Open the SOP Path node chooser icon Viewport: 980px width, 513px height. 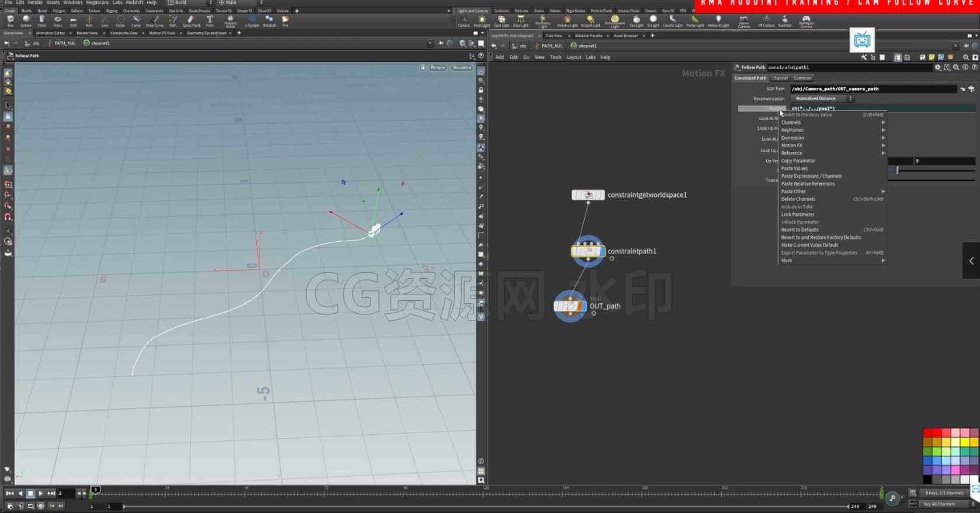point(971,89)
